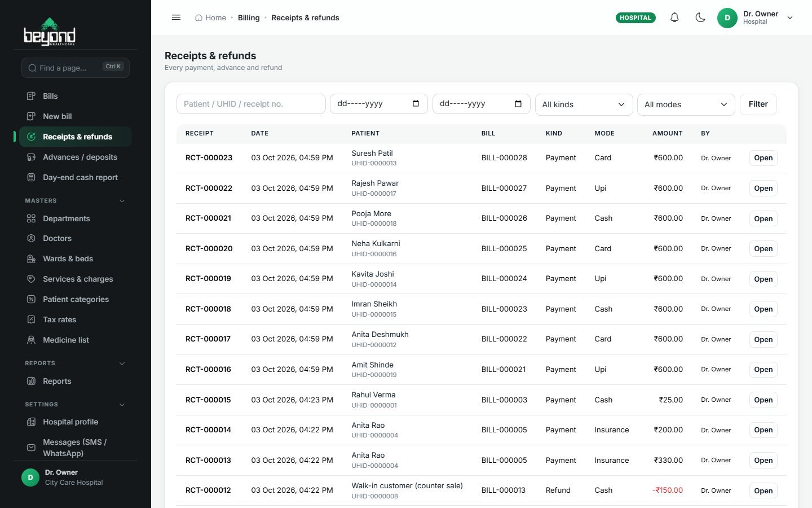Click the Advances / deposits icon
812x508 pixels.
click(x=32, y=157)
